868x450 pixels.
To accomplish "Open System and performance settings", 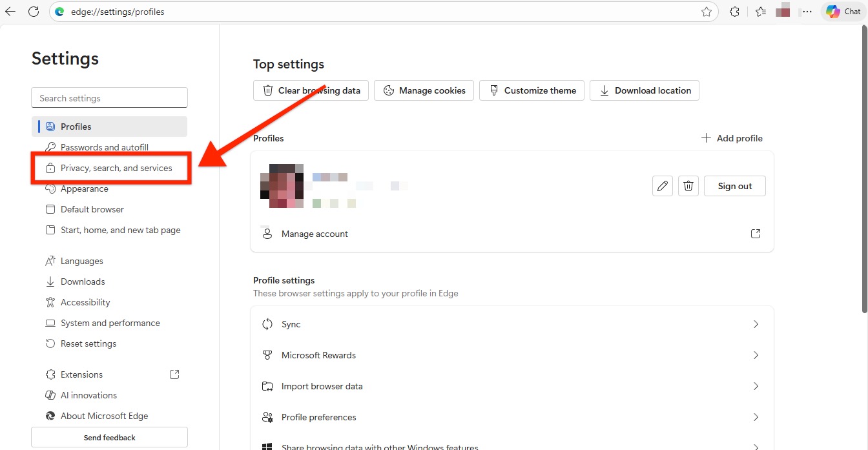I will tap(109, 323).
